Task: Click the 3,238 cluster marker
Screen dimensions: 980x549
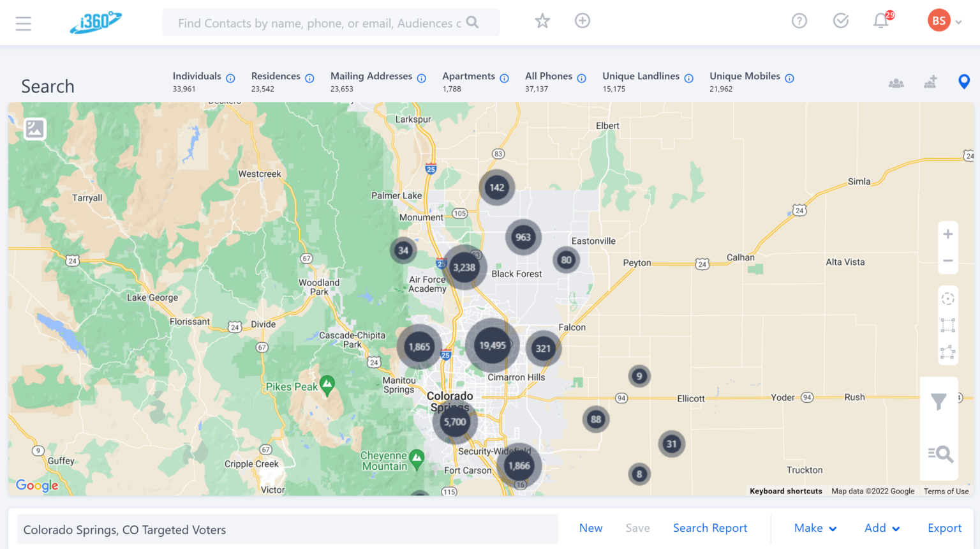Action: [x=464, y=267]
